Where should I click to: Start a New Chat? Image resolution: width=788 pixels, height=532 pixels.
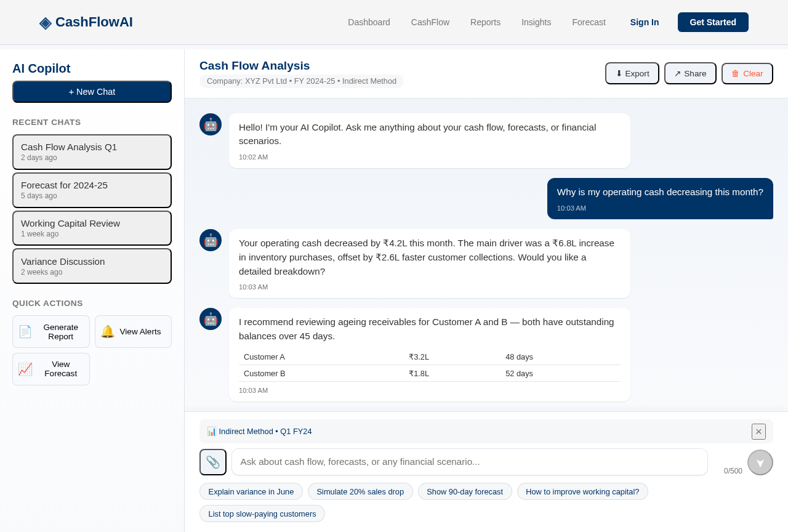point(92,92)
